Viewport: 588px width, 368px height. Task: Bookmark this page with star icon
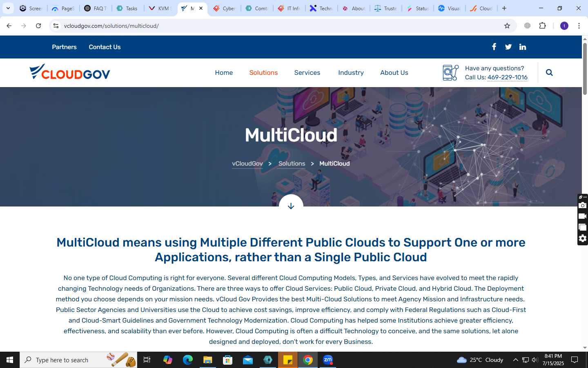(507, 26)
